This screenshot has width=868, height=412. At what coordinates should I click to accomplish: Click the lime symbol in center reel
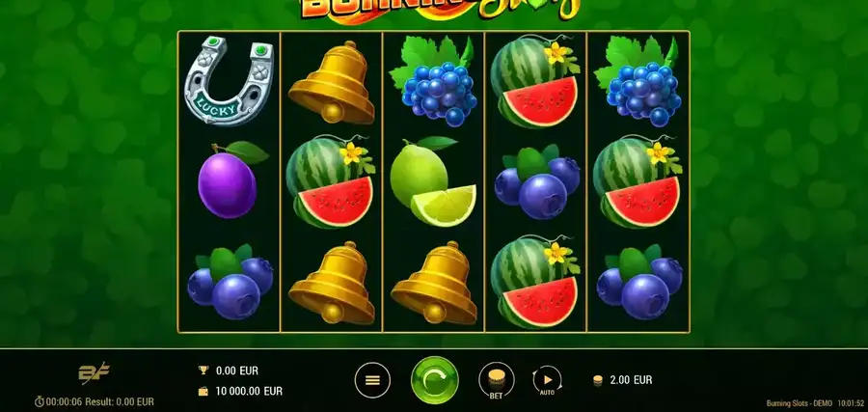tap(432, 181)
